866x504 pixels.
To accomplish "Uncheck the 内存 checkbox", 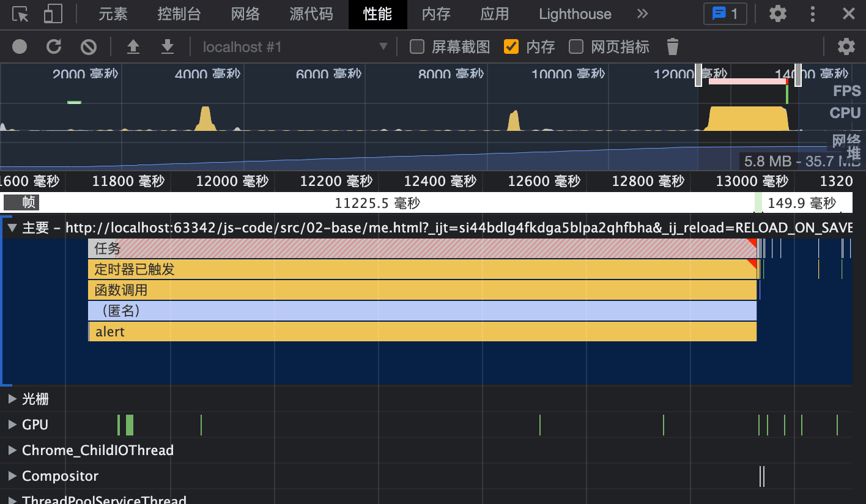I will (511, 46).
